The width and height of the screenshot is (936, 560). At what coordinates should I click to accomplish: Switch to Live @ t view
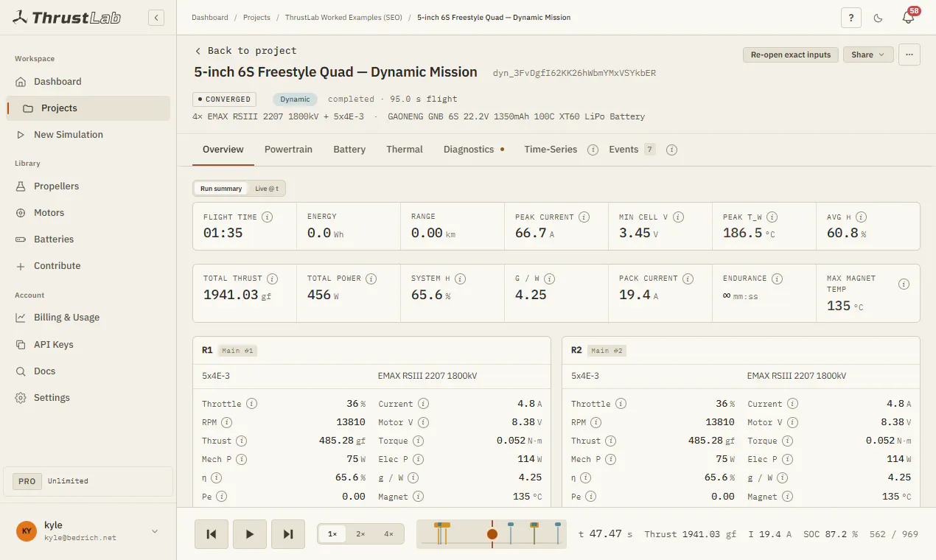pyautogui.click(x=267, y=189)
